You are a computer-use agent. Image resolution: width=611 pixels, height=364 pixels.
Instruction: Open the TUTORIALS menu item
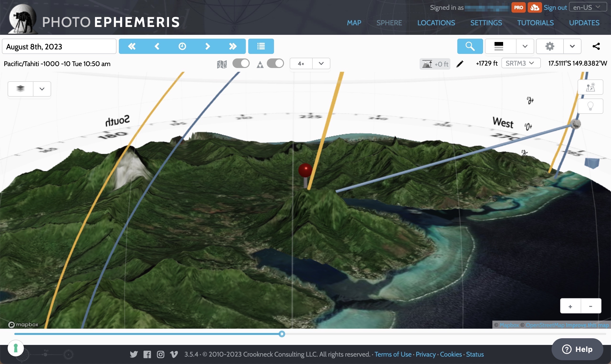click(x=535, y=23)
